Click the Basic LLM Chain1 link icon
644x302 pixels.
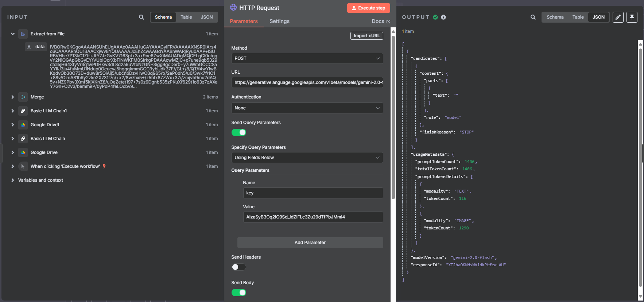coord(23,111)
